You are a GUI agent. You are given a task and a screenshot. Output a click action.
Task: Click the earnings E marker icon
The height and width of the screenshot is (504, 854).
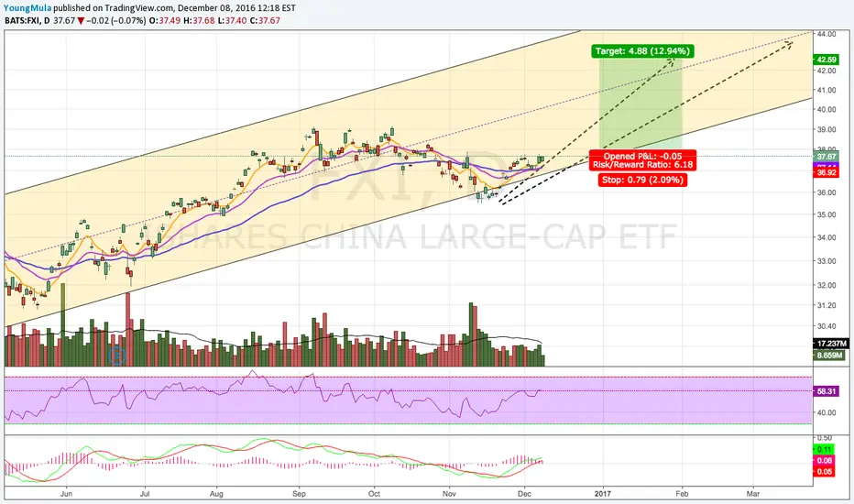pos(117,356)
